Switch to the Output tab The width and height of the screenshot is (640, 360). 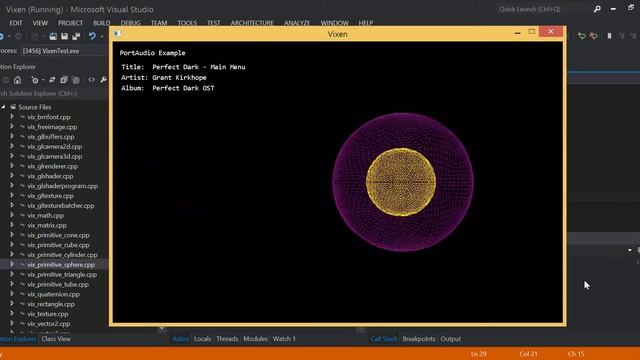click(x=451, y=339)
